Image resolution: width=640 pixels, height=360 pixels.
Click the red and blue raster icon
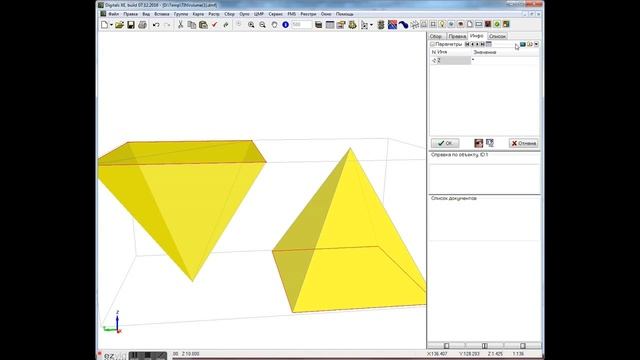pyautogui.click(x=392, y=25)
